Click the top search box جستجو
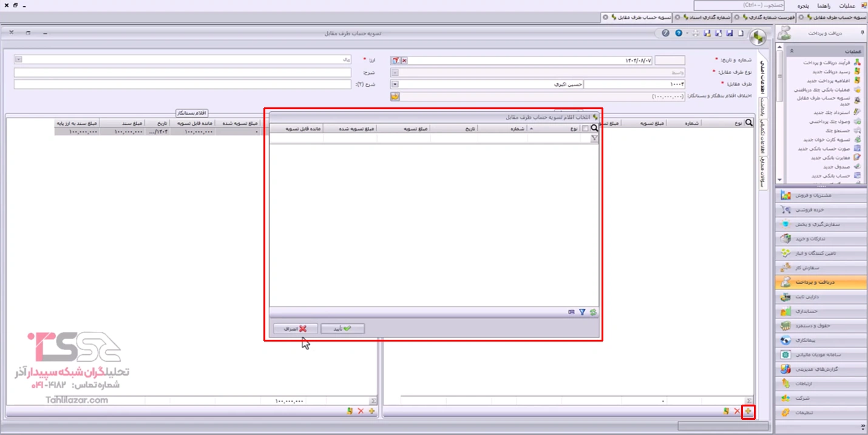This screenshot has width=868, height=435. click(739, 5)
